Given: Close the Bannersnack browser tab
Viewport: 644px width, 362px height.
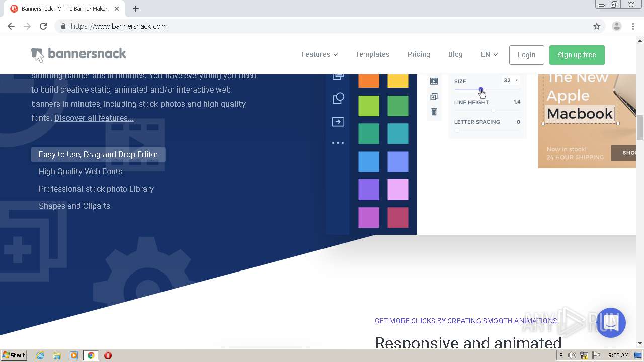Looking at the screenshot, I should pyautogui.click(x=117, y=9).
